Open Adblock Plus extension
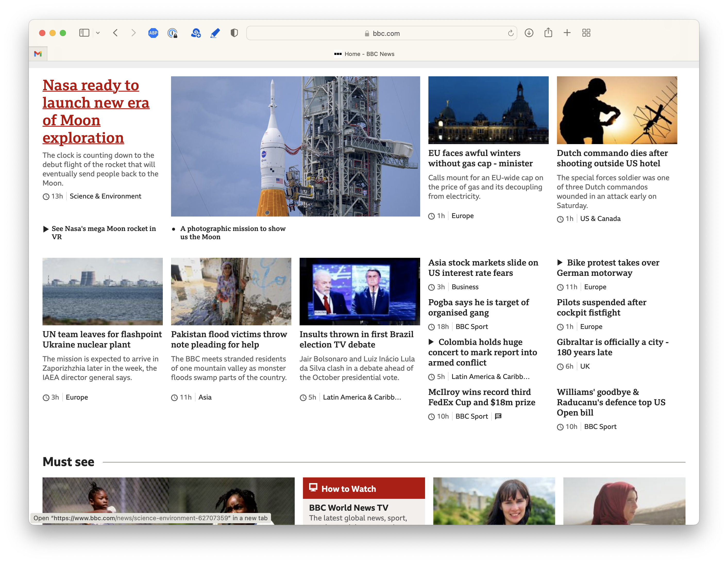Screen dimensions: 728x563 coord(153,33)
